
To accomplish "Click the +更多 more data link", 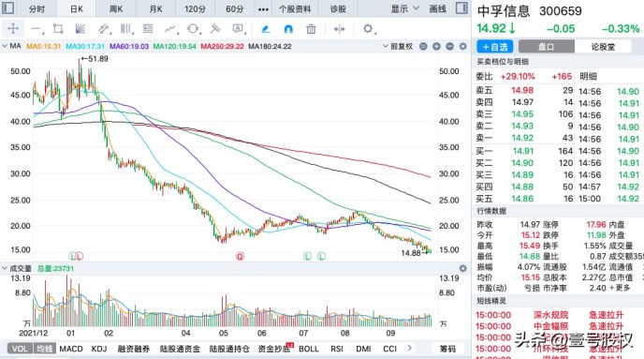I will (x=620, y=288).
